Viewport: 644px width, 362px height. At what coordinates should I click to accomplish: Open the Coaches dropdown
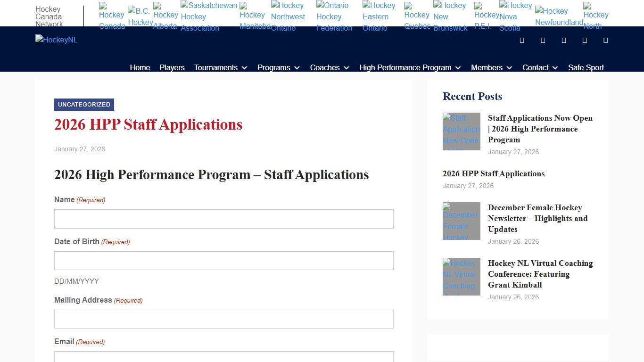[x=329, y=67]
